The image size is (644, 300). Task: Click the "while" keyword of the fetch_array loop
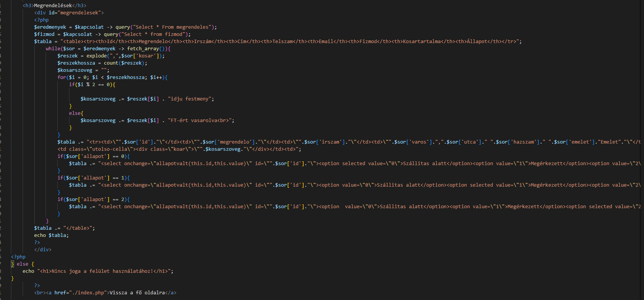pyautogui.click(x=53, y=49)
